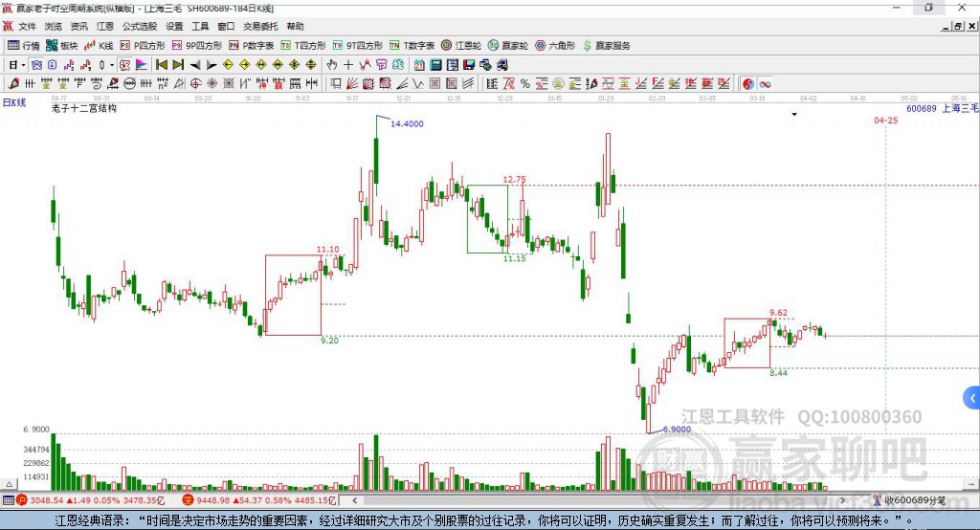
Task: Toggle the first highlighted butterfly-pattern icon
Action: tap(36, 65)
